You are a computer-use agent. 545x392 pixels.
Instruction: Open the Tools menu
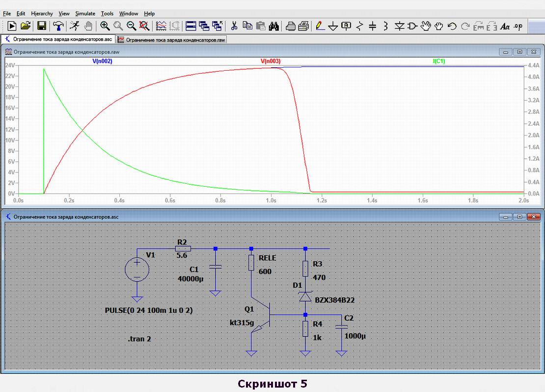tap(107, 14)
